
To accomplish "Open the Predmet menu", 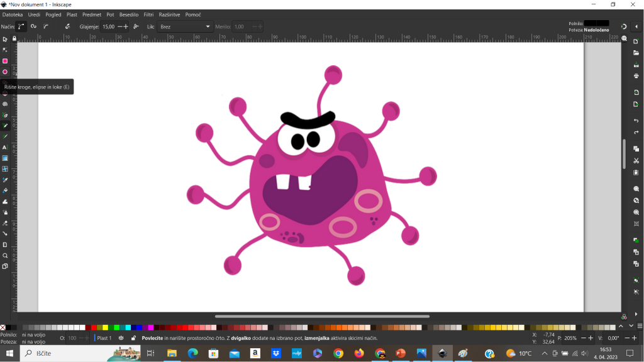I will point(92,14).
